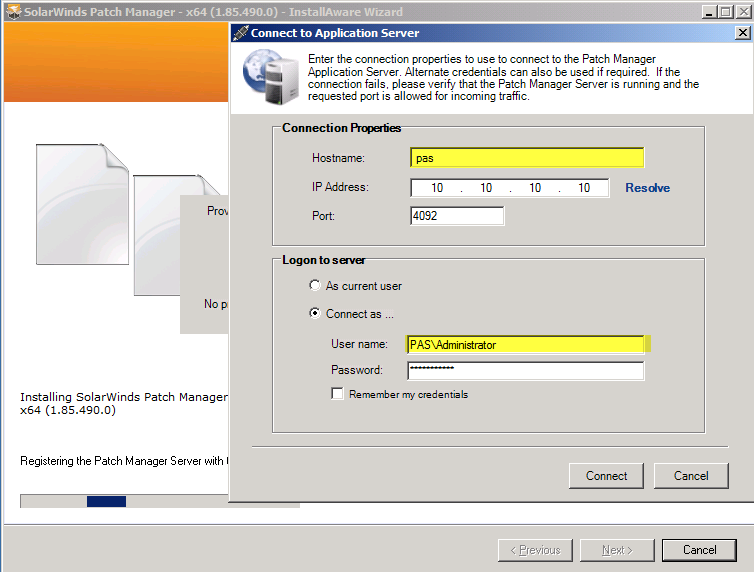754x572 pixels.
Task: Click the User name: label
Action: click(359, 344)
